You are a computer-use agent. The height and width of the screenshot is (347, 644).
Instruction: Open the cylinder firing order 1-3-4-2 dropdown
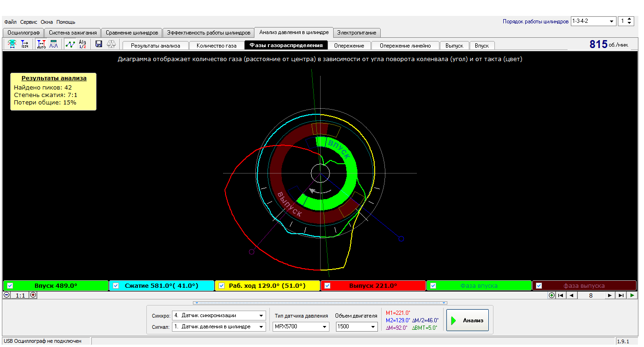tap(593, 21)
